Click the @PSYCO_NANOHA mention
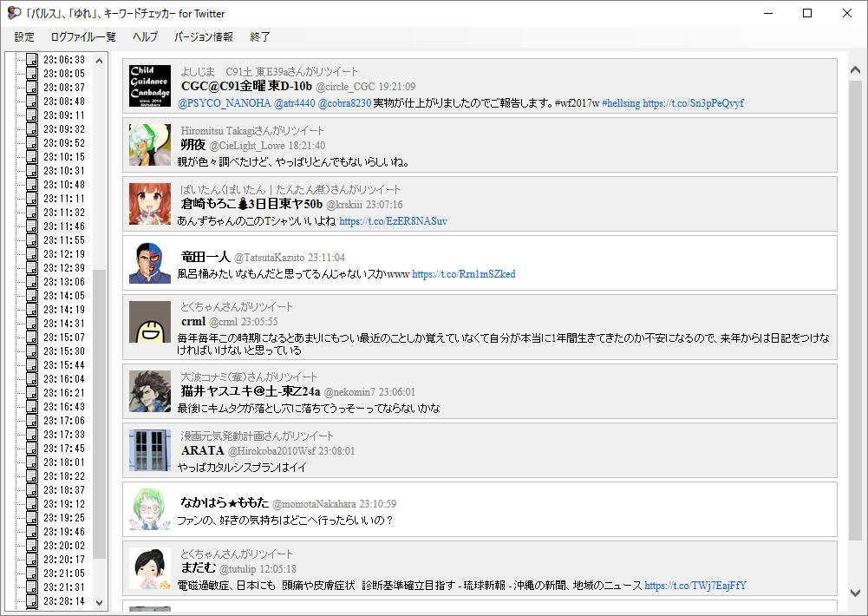 coord(225,103)
